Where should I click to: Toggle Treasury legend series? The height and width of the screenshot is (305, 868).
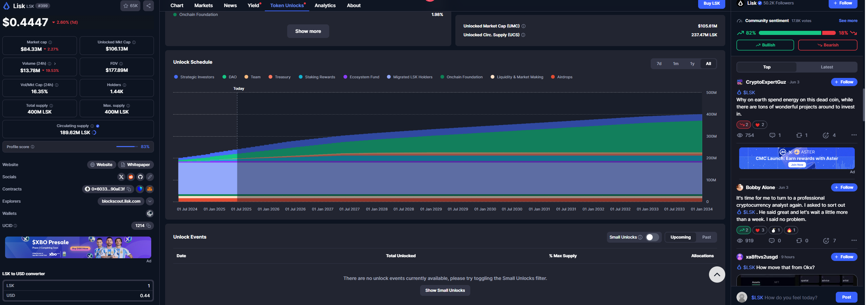(x=279, y=77)
